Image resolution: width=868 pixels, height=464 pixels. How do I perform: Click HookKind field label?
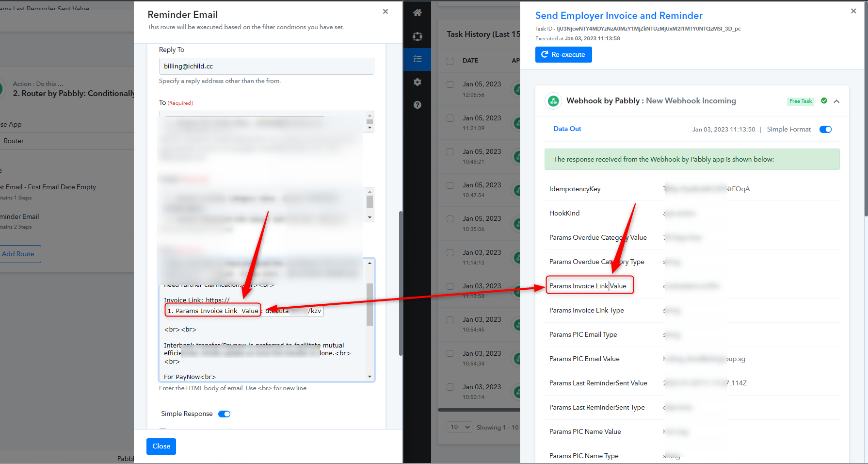(564, 213)
